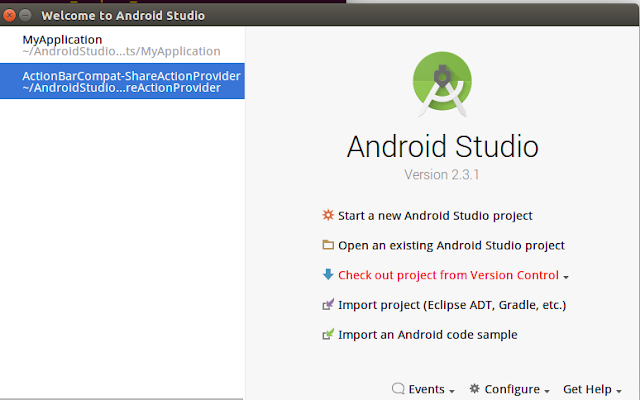Image resolution: width=640 pixels, height=400 pixels.
Task: Click the path ~/AndroidStudio...ts/MyApplication
Action: [x=121, y=51]
